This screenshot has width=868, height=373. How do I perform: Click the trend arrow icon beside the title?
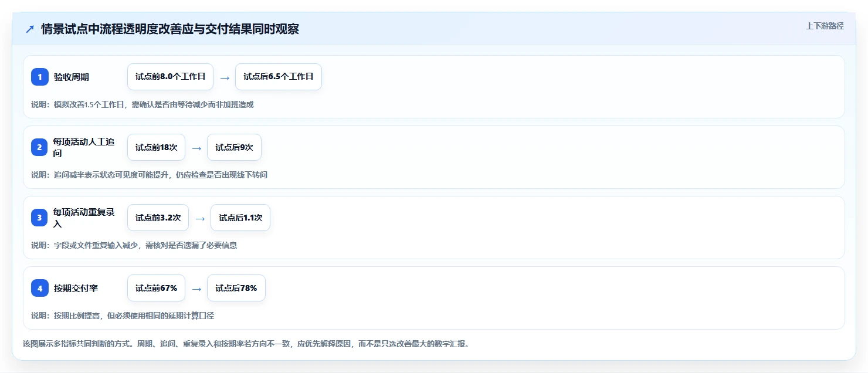tap(30, 29)
